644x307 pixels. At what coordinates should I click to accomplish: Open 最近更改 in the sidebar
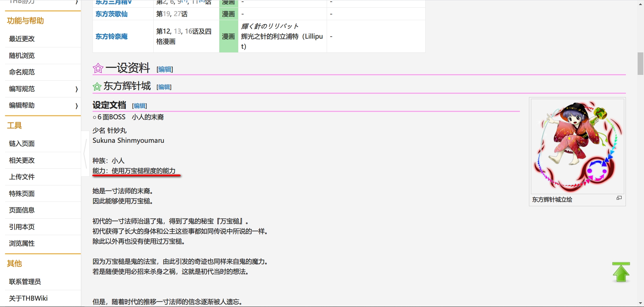coord(22,39)
